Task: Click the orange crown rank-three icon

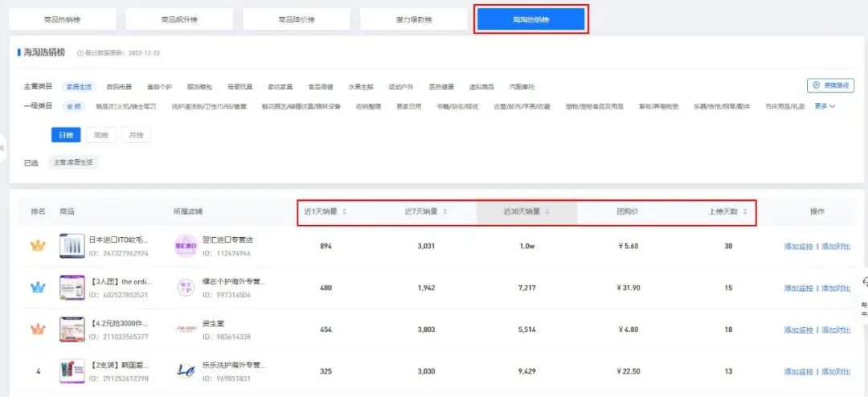Action: [38, 329]
